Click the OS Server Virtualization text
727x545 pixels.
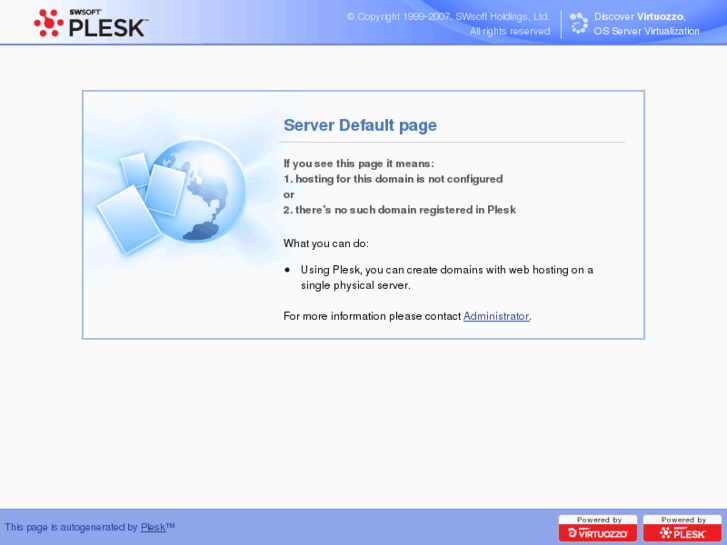646,31
